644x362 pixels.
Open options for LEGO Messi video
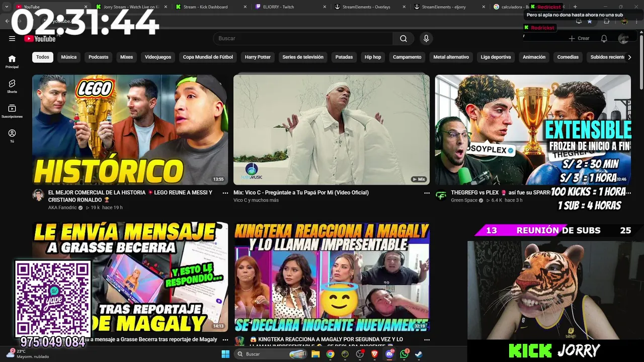[x=225, y=193]
